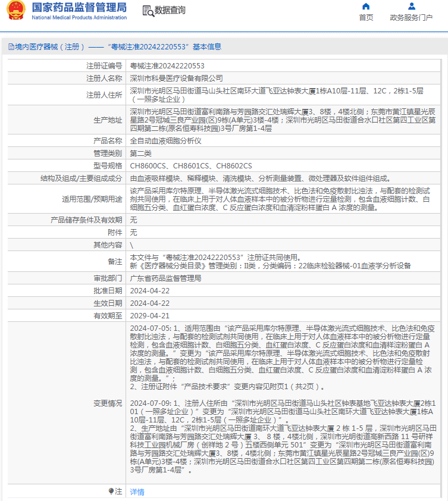Click National Medical Products Administration text
The height and width of the screenshot is (501, 448).
pyautogui.click(x=79, y=18)
